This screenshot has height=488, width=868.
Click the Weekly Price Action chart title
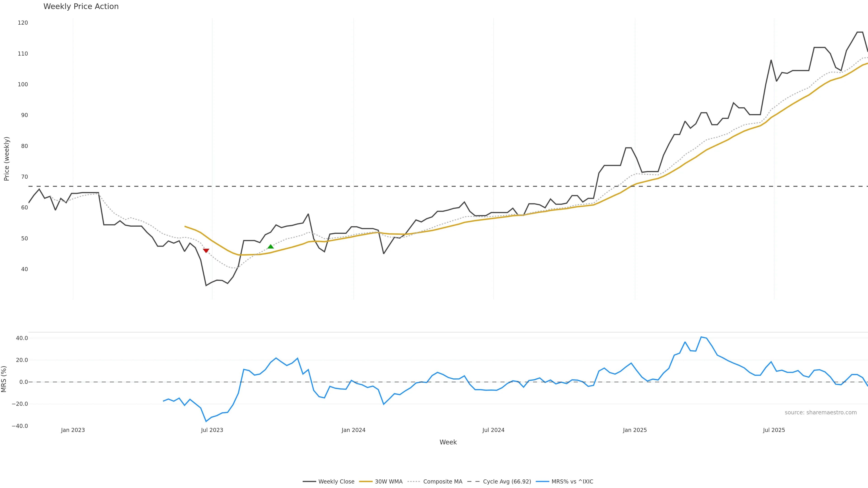pos(81,6)
